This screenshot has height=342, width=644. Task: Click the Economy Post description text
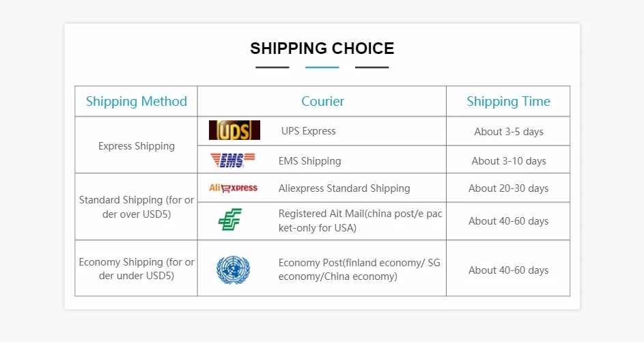(359, 270)
